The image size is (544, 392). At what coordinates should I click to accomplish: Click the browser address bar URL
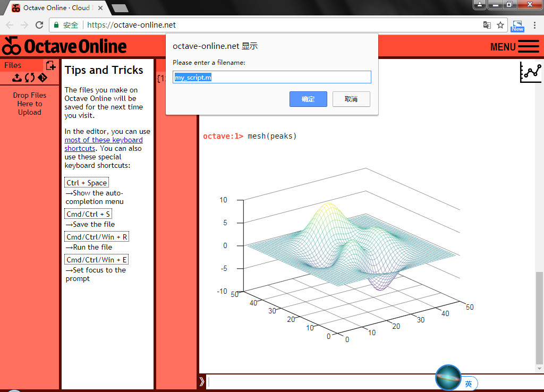click(132, 25)
